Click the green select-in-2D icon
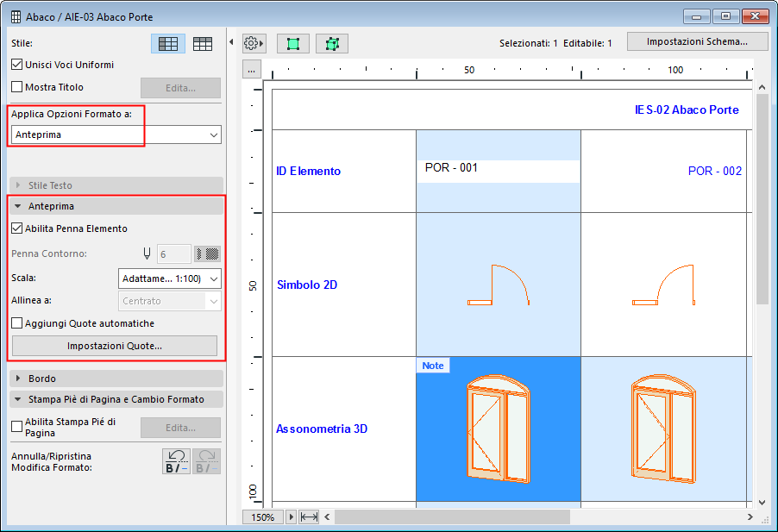 point(292,44)
